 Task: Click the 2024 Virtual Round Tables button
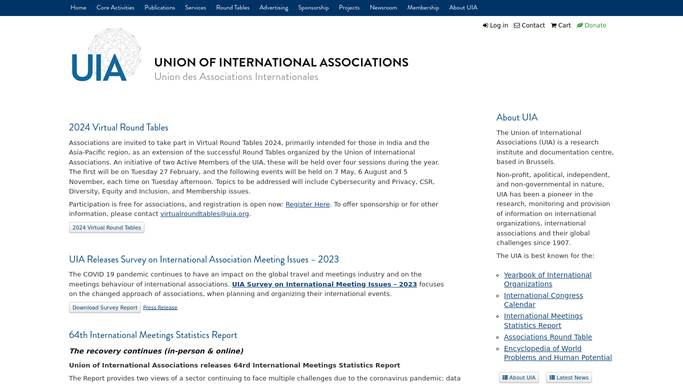107,228
